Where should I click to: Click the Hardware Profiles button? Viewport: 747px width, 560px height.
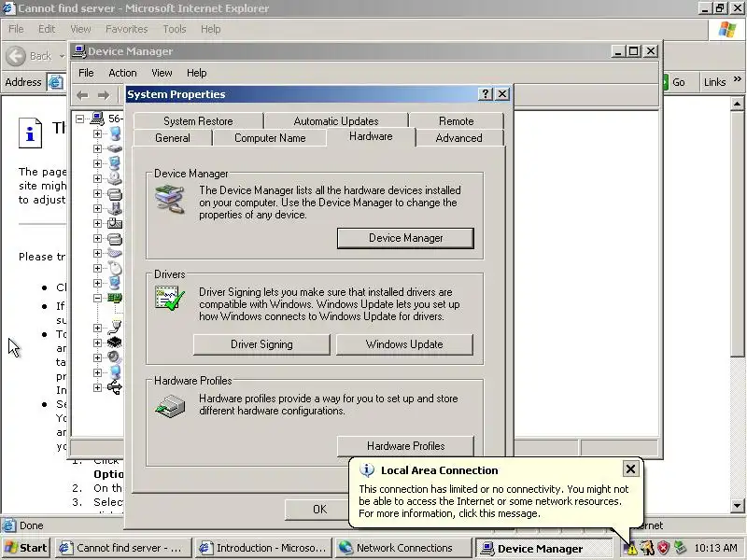click(x=405, y=446)
